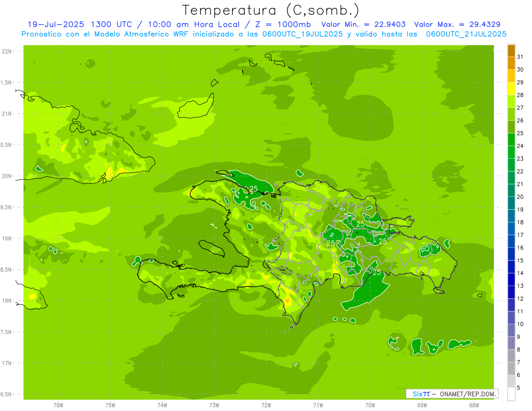Click the "18N" latitude axis label

click(x=6, y=301)
